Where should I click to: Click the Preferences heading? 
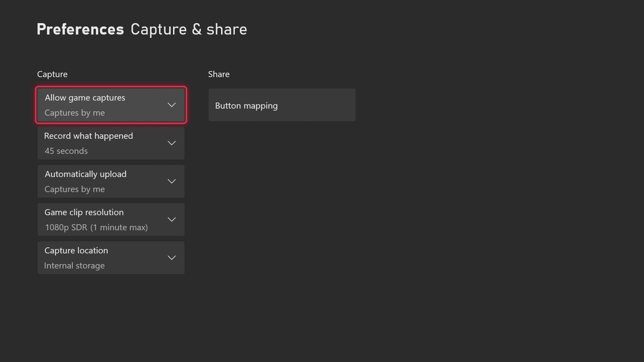point(80,30)
